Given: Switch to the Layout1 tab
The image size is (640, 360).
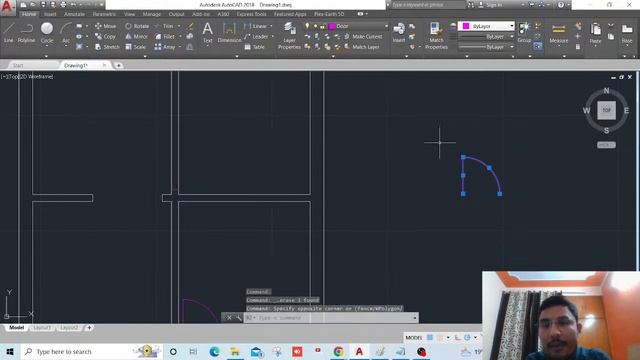Looking at the screenshot, I should coord(42,328).
